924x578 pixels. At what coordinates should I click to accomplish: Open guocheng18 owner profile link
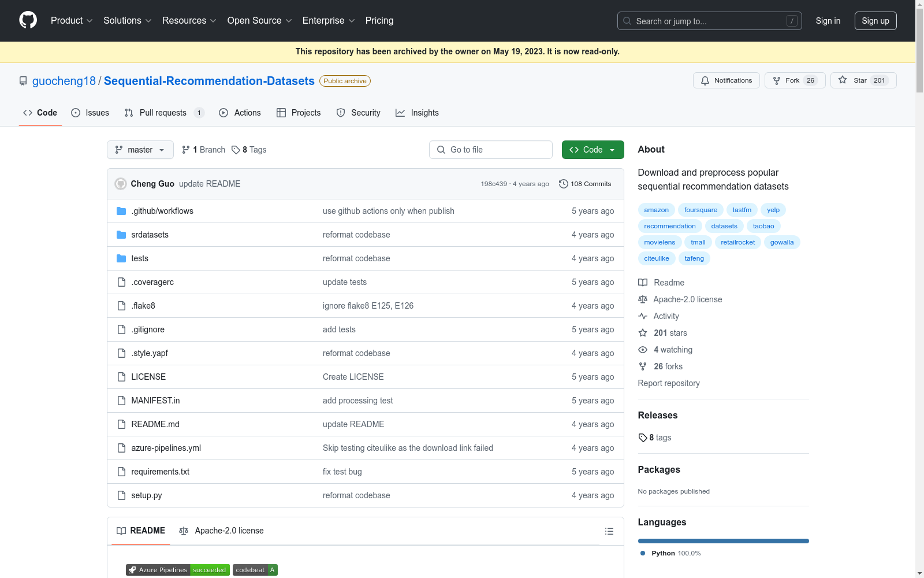click(64, 81)
